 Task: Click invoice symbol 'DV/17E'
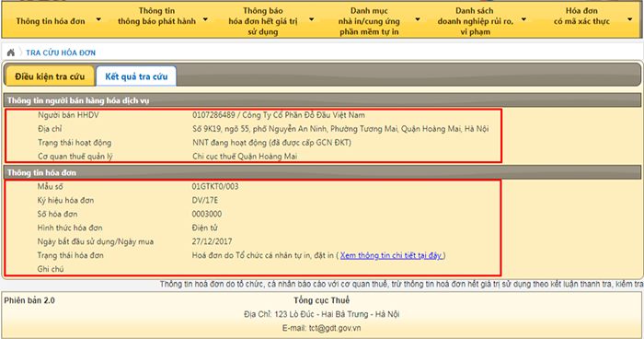point(205,200)
